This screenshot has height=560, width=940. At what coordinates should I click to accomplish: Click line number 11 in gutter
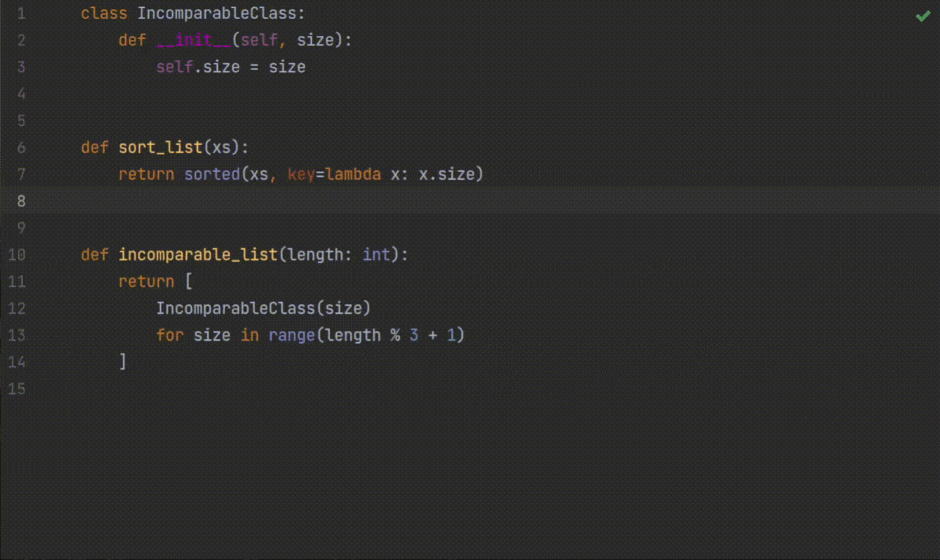tap(16, 281)
